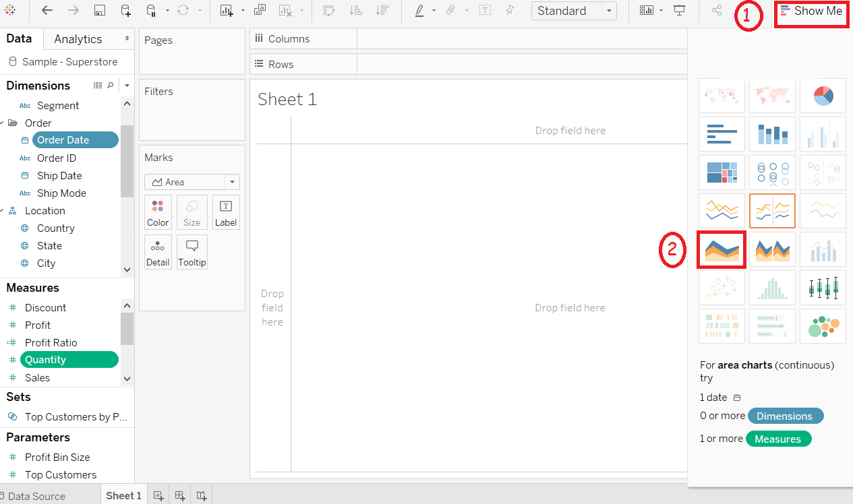
Task: Choose the treemap thumbnail in Show Me
Action: click(x=722, y=172)
